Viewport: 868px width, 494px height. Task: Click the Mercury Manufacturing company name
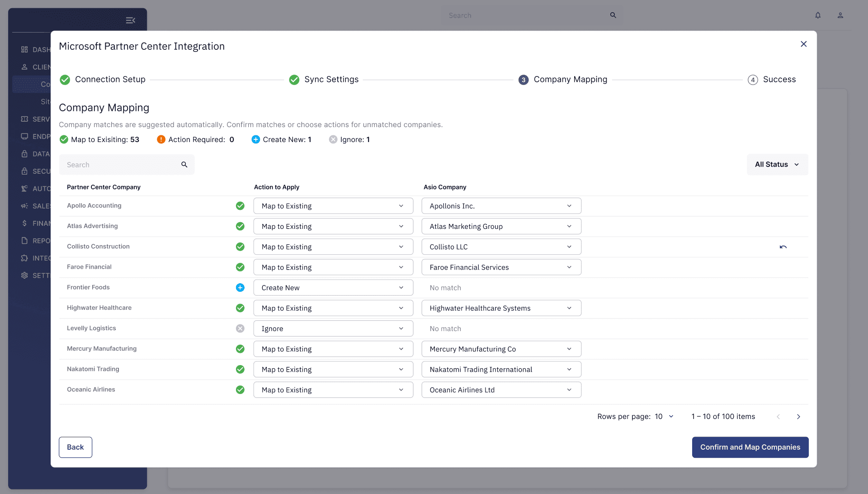click(102, 349)
